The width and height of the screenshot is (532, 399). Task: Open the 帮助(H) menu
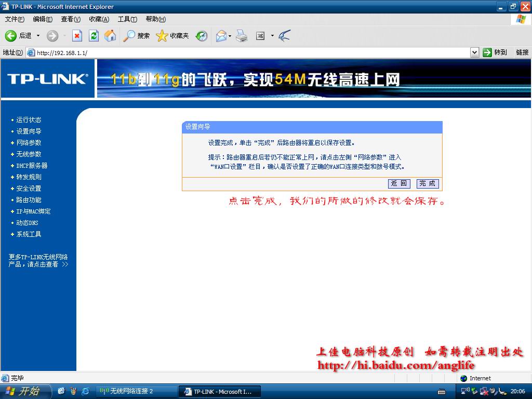click(x=156, y=19)
